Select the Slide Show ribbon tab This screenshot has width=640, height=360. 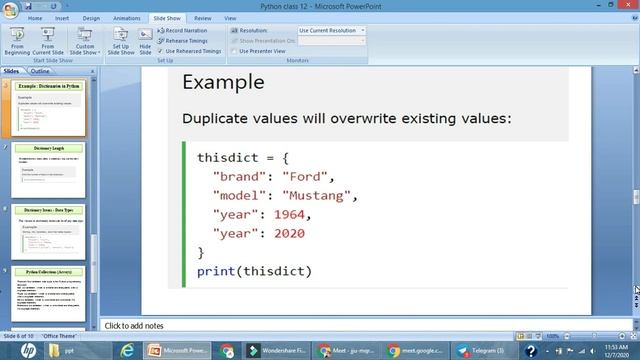[167, 18]
